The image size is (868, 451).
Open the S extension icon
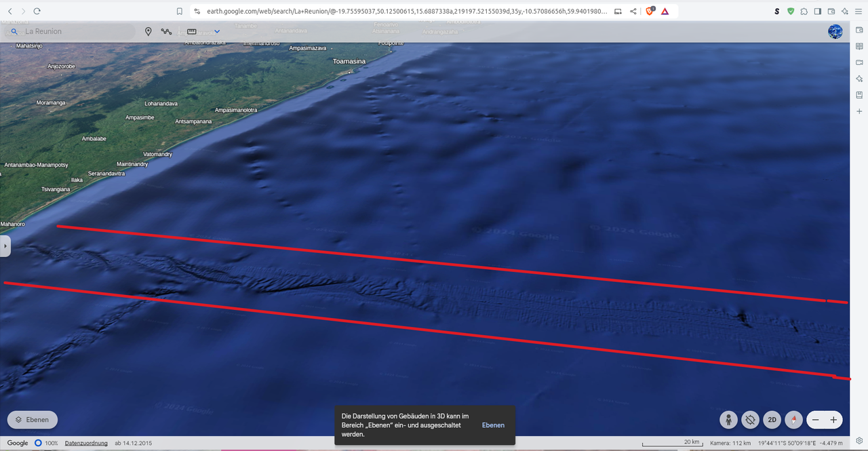[x=777, y=12]
